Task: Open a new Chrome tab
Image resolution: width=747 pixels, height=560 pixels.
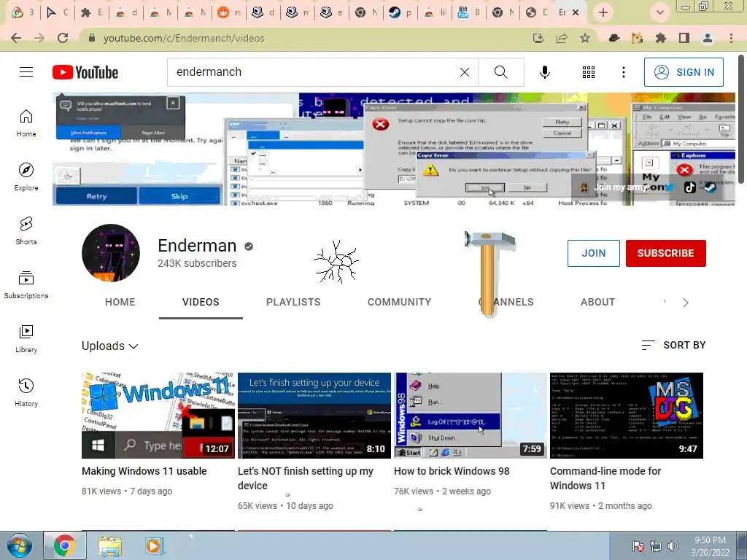Action: click(x=603, y=12)
